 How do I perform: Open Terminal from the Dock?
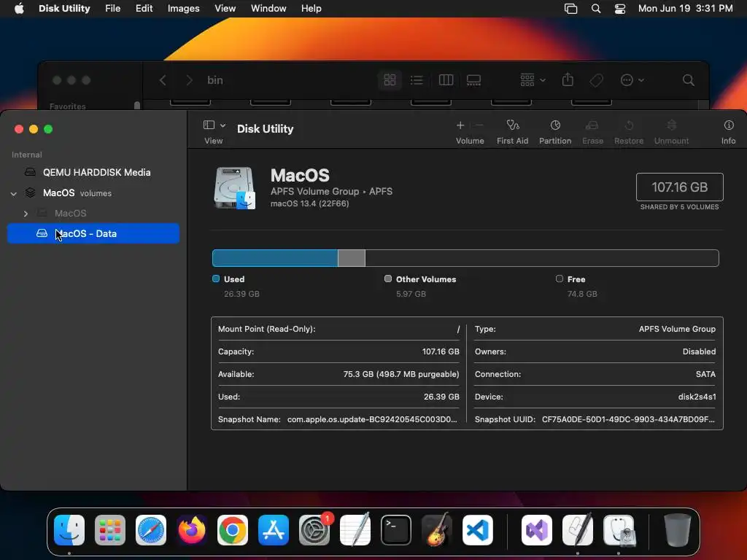(x=396, y=530)
